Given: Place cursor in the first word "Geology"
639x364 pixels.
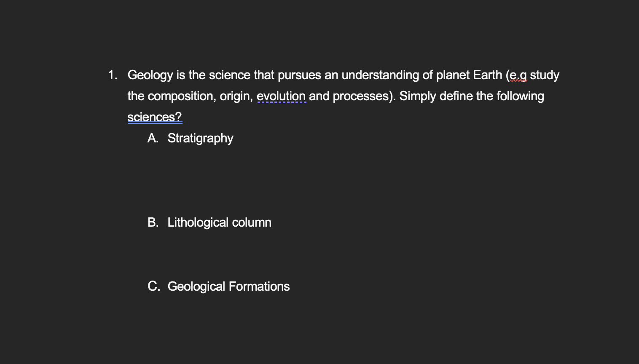Looking at the screenshot, I should tap(150, 75).
